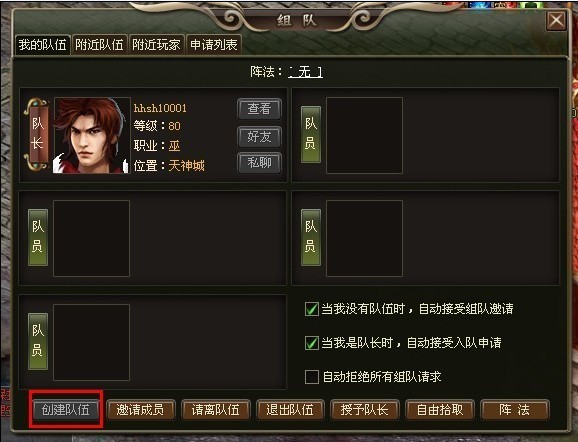This screenshot has height=442, width=578.
Task: Toggle auto-accept join requests as leader
Action: click(x=311, y=343)
